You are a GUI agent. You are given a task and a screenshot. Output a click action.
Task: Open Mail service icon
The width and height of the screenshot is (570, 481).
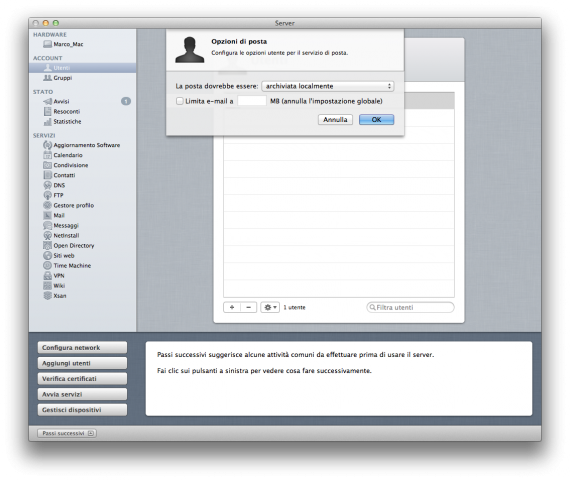click(47, 216)
